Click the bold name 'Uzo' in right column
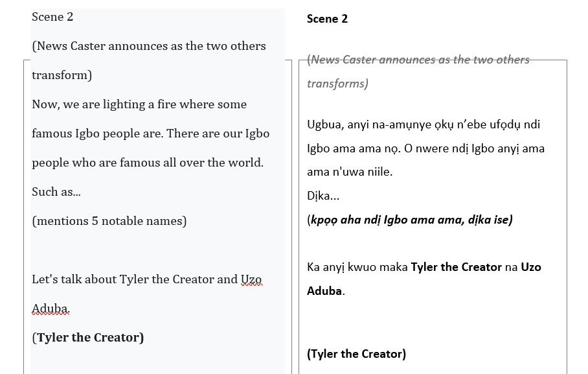588x374 pixels. tap(531, 267)
